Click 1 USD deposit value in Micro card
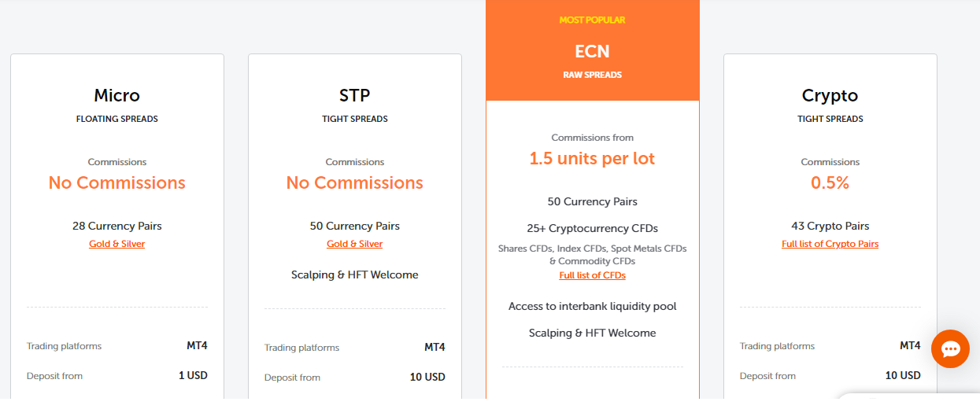The width and height of the screenshot is (980, 409). pos(193,375)
